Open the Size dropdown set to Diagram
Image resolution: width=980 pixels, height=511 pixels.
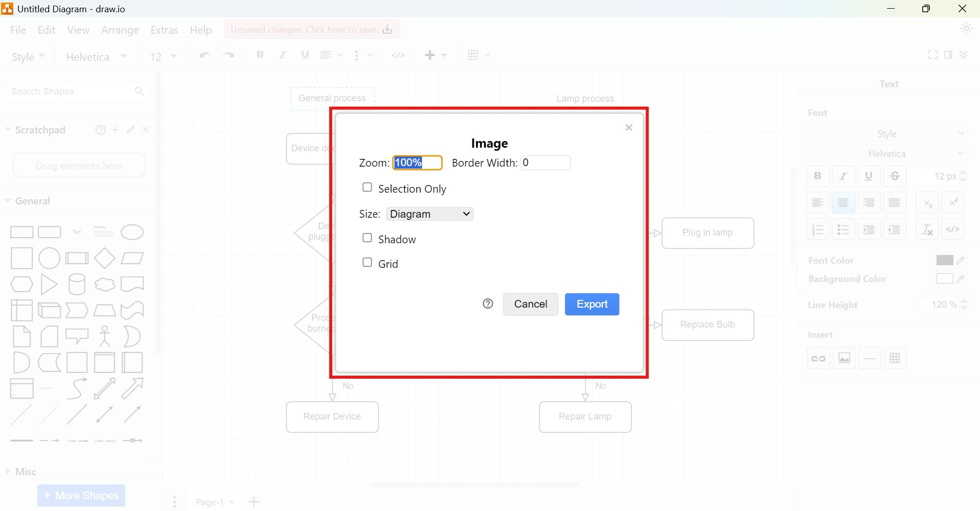[429, 214]
